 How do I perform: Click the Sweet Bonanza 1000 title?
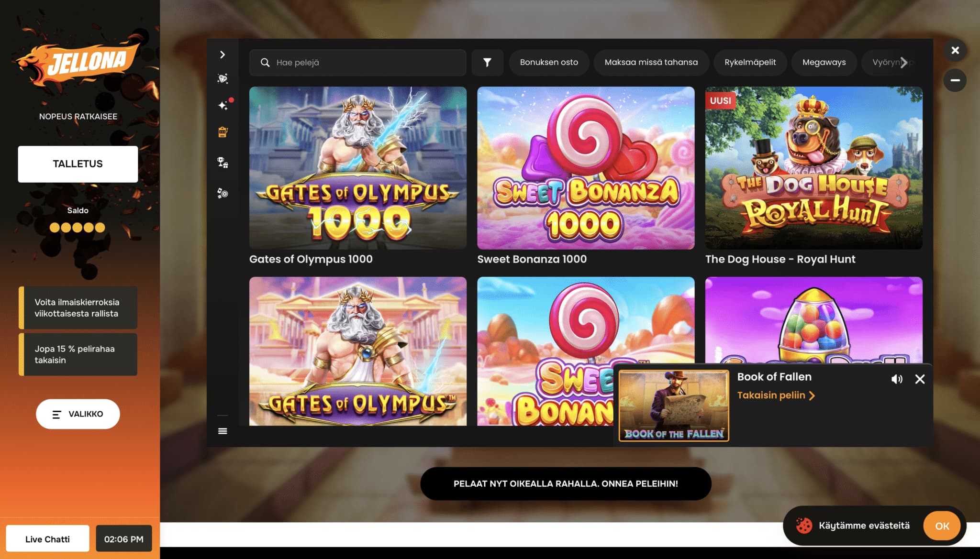pyautogui.click(x=532, y=259)
